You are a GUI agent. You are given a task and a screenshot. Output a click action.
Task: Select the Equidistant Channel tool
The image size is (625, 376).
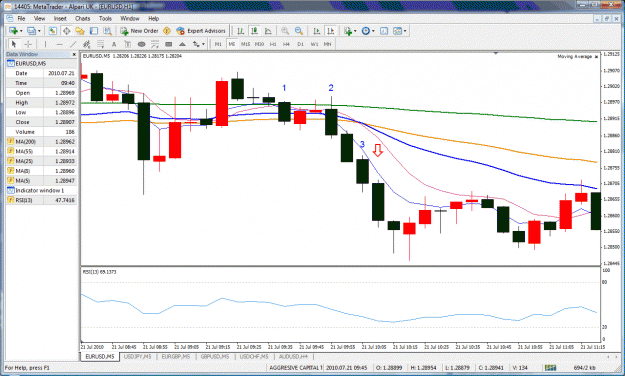(86, 44)
